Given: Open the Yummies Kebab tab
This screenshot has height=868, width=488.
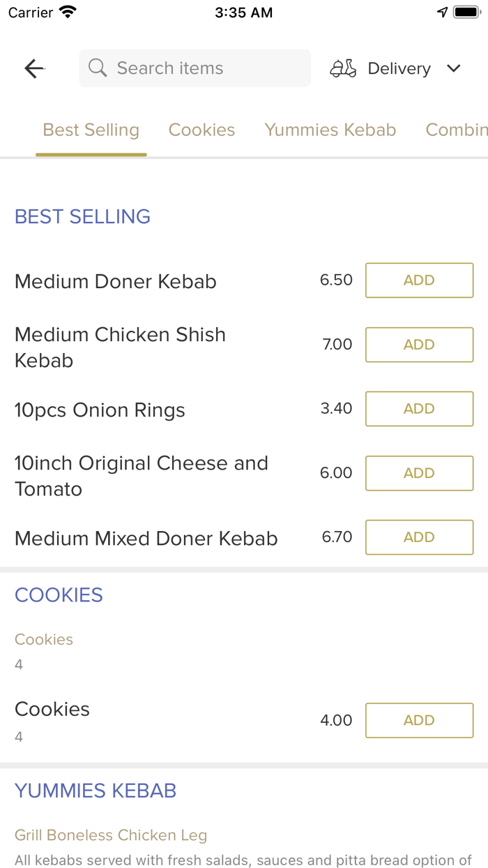Looking at the screenshot, I should click(x=330, y=130).
